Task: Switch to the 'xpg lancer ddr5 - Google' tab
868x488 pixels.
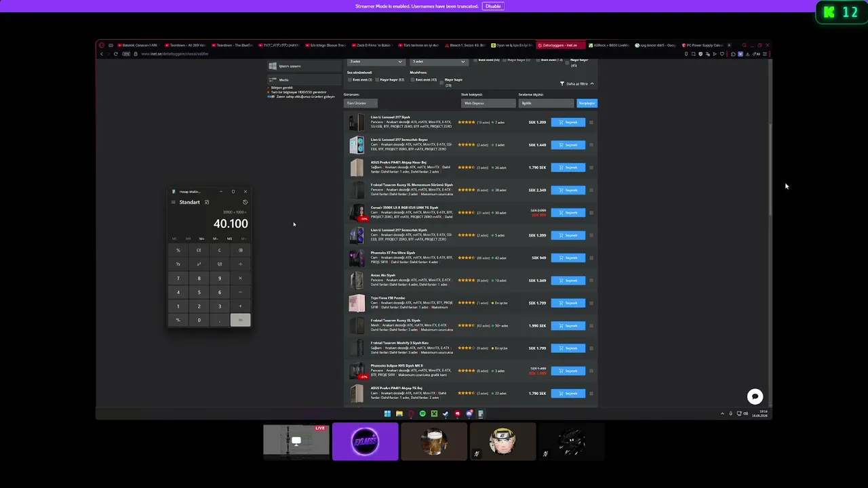Action: [x=655, y=45]
